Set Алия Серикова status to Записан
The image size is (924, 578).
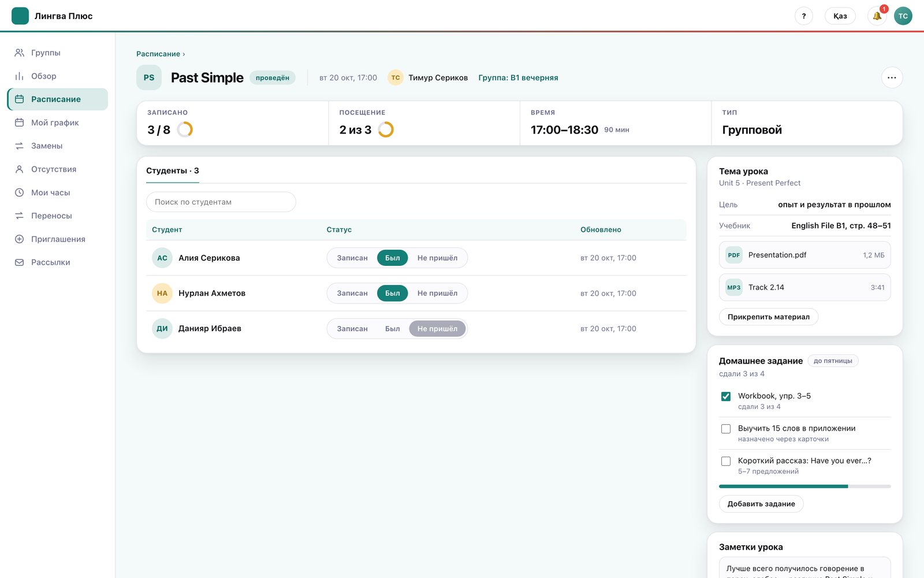[x=352, y=258]
